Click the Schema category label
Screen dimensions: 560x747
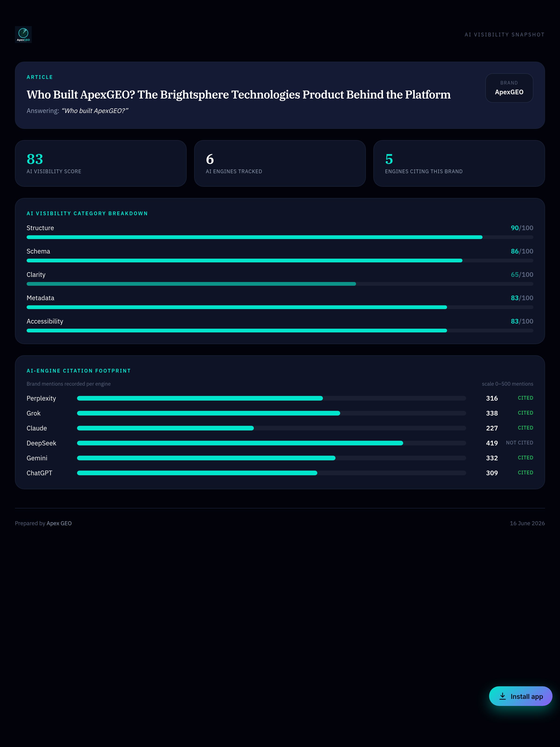[x=38, y=251]
